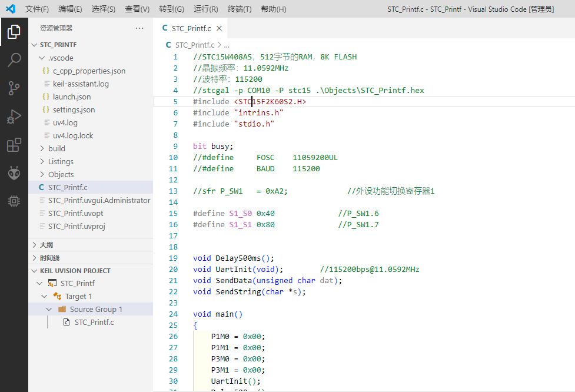Image resolution: width=575 pixels, height=392 pixels.
Task: Open the Run and Debug view
Action: (x=14, y=116)
